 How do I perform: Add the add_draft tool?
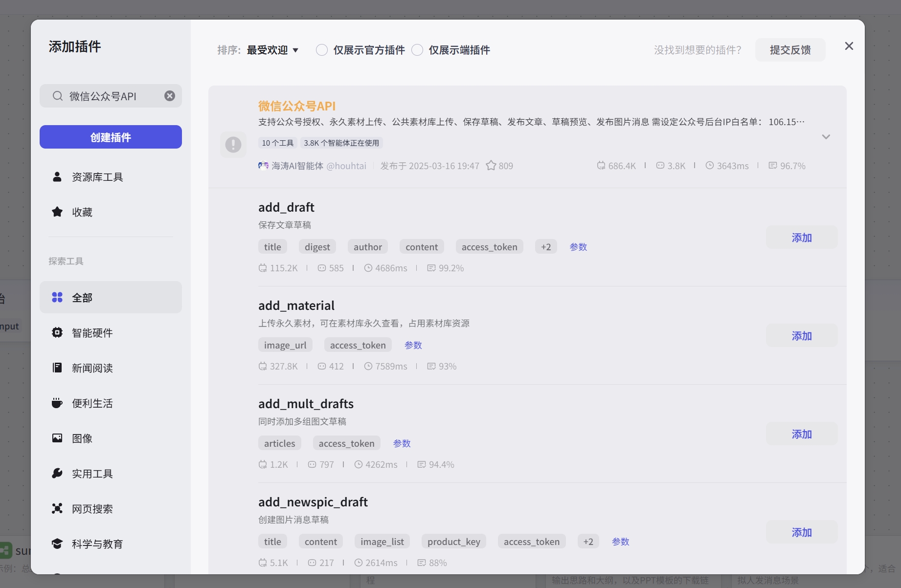(802, 238)
